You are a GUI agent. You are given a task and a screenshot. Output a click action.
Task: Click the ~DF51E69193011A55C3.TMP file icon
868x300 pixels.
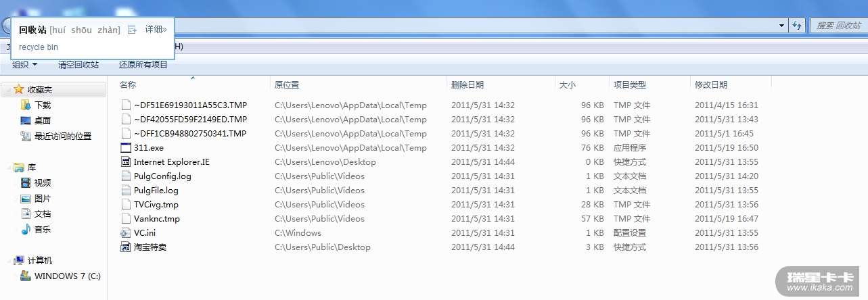125,105
